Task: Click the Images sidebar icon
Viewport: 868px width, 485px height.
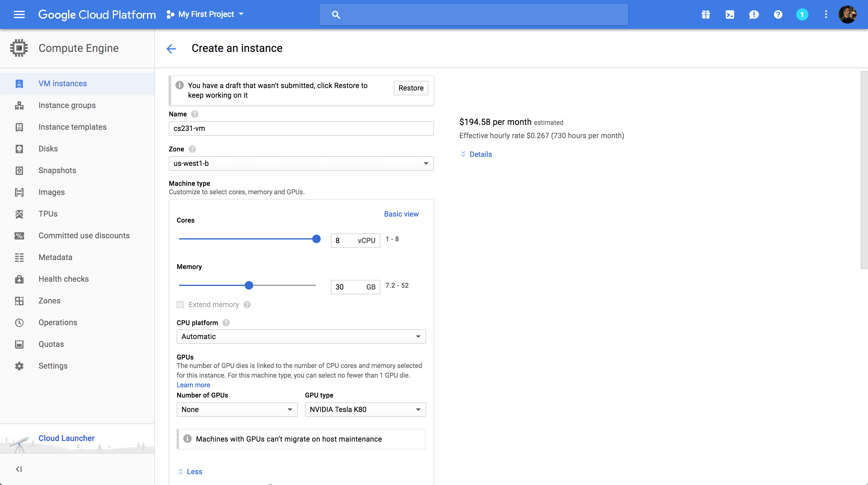Action: pos(19,192)
